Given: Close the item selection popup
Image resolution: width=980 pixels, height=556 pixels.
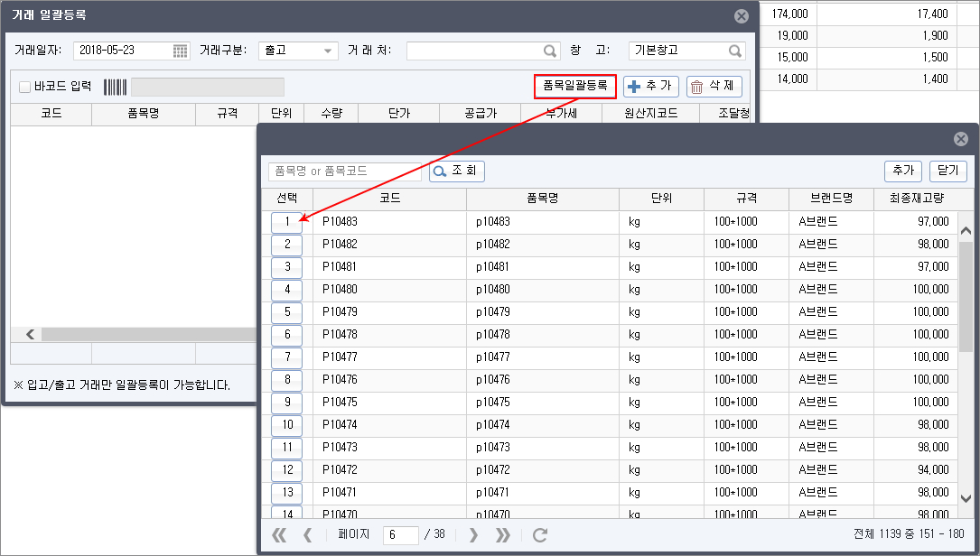Looking at the screenshot, I should pyautogui.click(x=961, y=139).
